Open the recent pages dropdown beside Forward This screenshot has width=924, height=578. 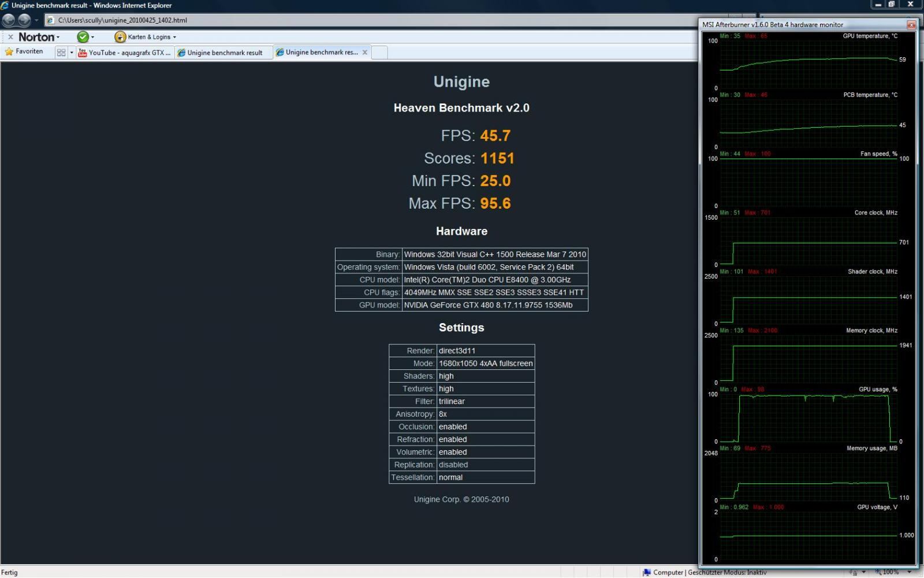click(x=36, y=20)
